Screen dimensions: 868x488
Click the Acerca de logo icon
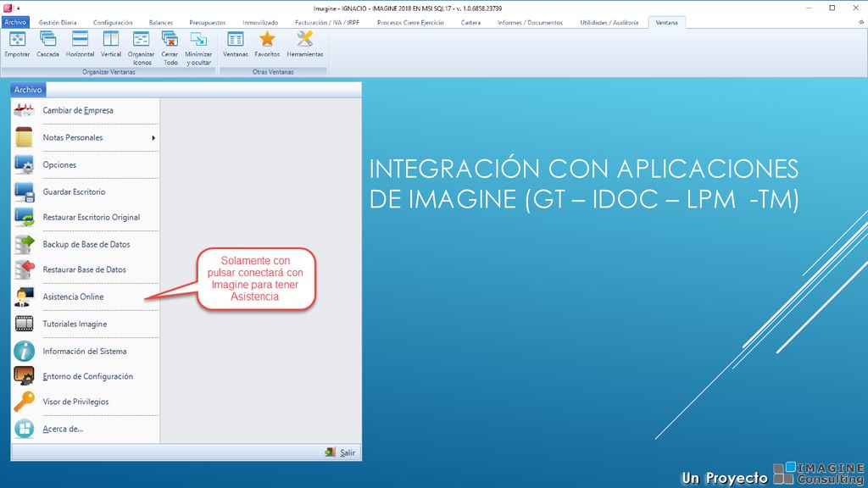[x=24, y=428]
